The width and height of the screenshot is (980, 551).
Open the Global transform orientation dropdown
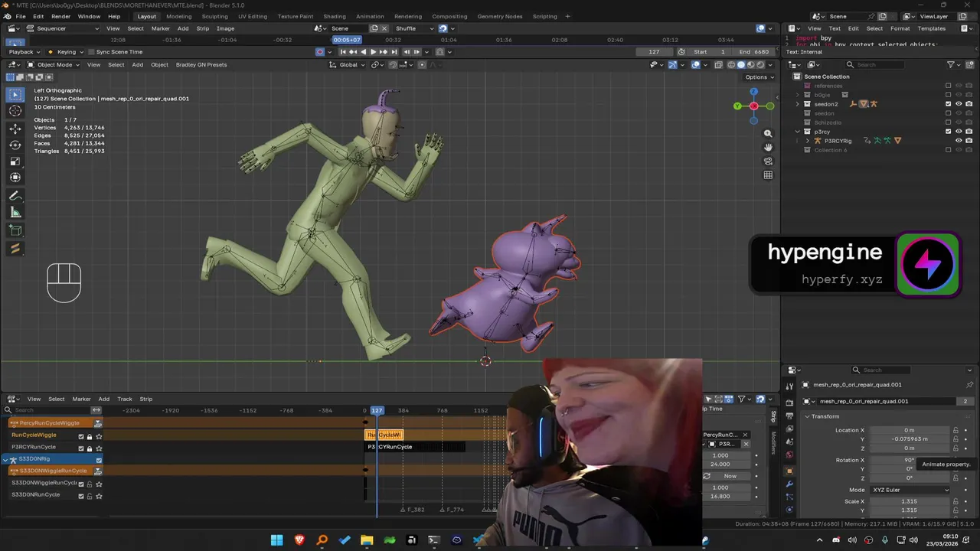click(x=348, y=64)
